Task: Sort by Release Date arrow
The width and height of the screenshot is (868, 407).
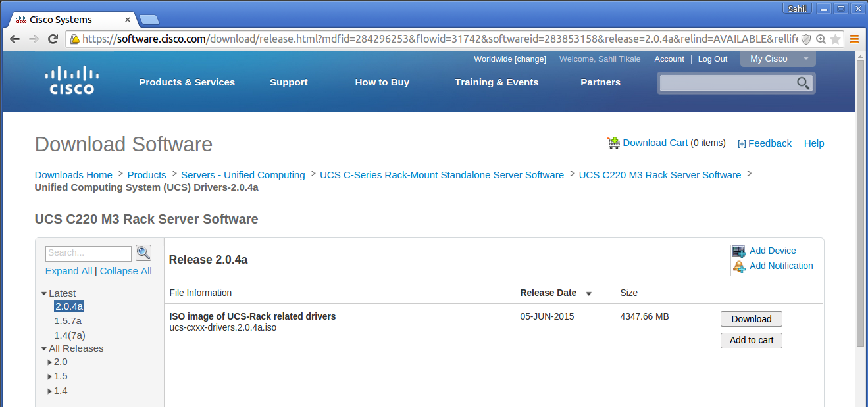Action: 589,294
